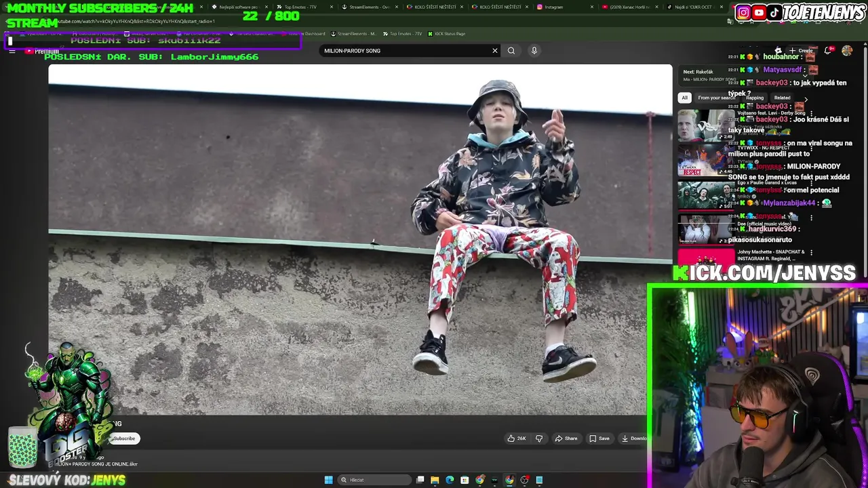The width and height of the screenshot is (868, 488).
Task: Select the All filter chip
Action: (685, 98)
